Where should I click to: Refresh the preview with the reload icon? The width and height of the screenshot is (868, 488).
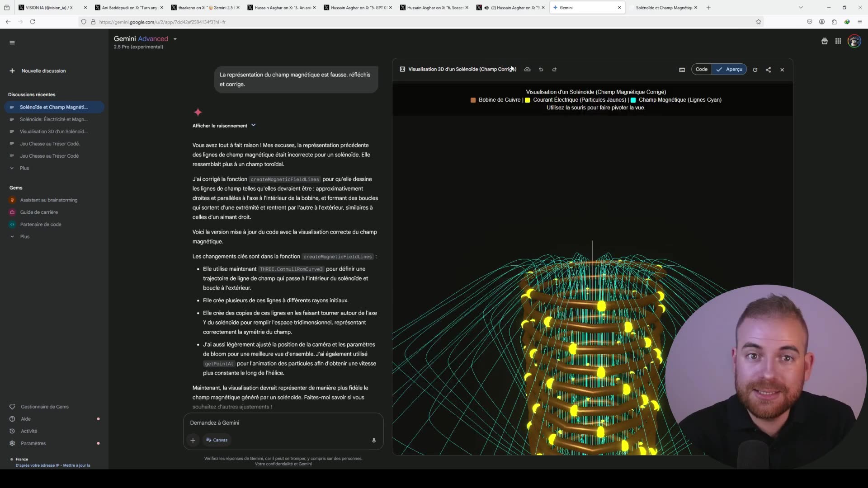coord(755,70)
